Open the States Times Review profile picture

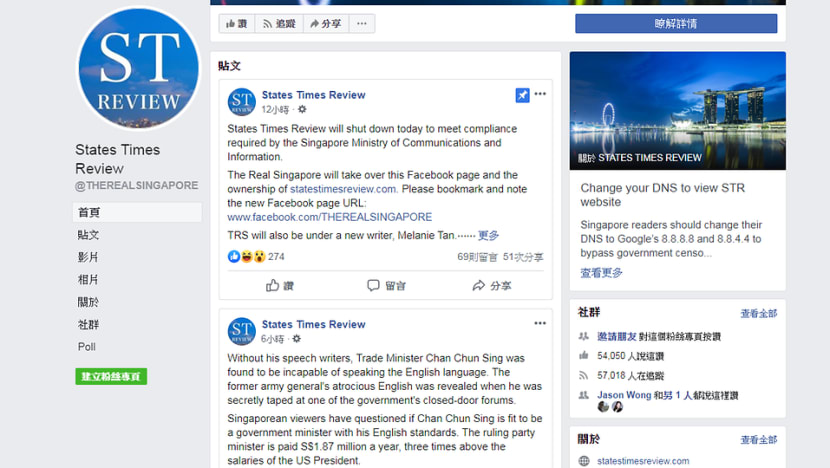[x=138, y=68]
